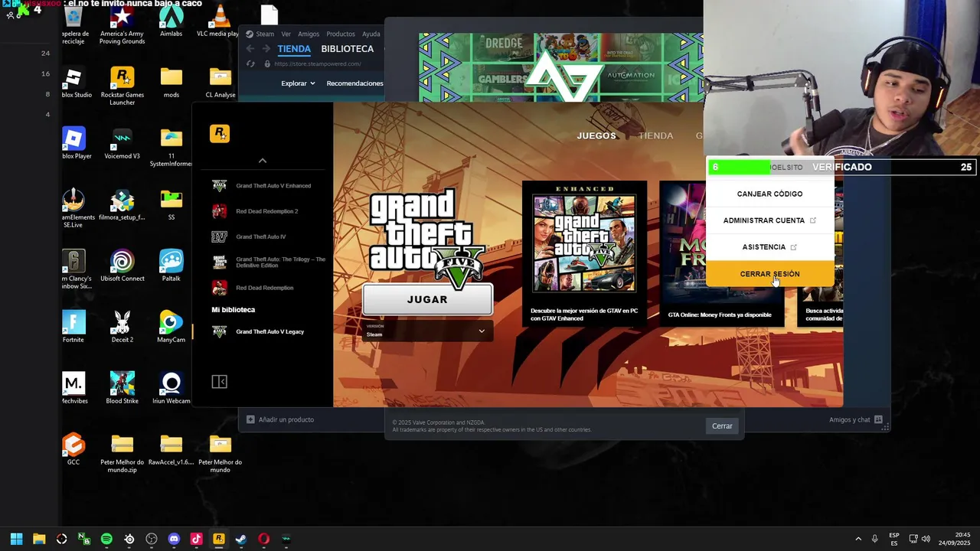The width and height of the screenshot is (980, 551).
Task: Open Recomendaciones in Steam store
Action: 354,83
